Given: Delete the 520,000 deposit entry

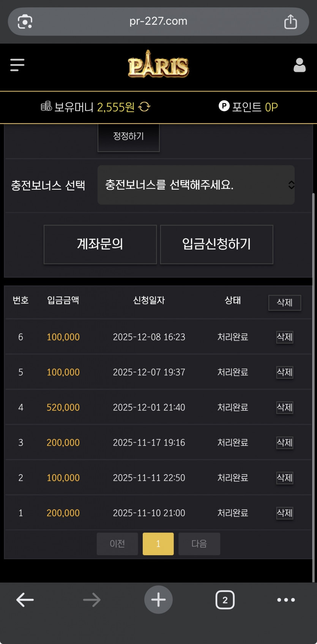Looking at the screenshot, I should pyautogui.click(x=284, y=407).
